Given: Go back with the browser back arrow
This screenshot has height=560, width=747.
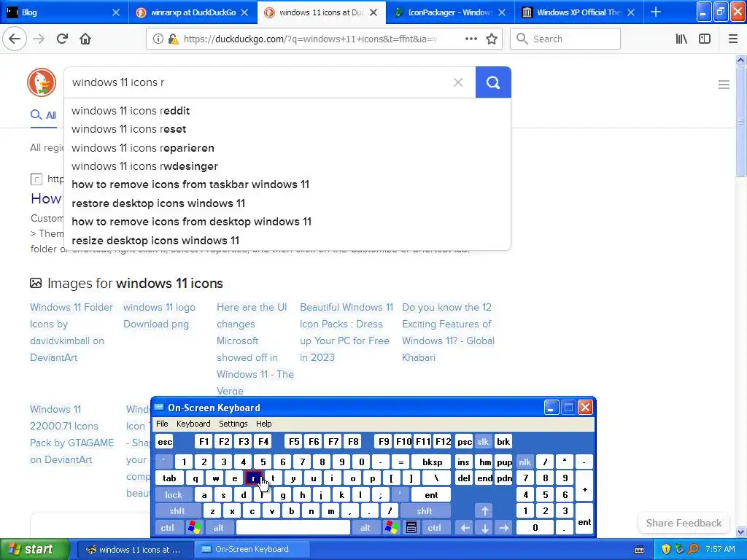Looking at the screenshot, I should click(x=15, y=39).
